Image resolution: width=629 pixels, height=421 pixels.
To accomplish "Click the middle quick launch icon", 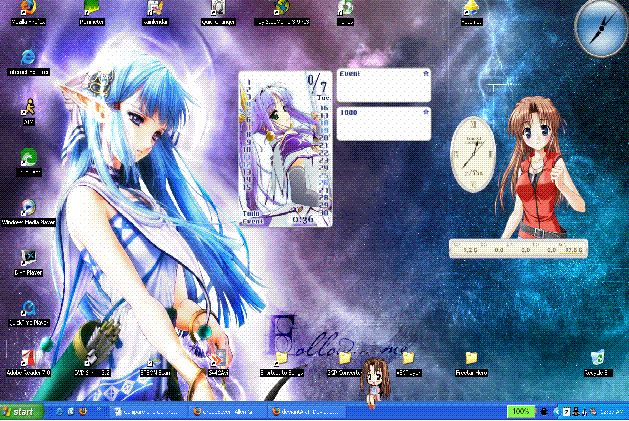I will coord(71,412).
